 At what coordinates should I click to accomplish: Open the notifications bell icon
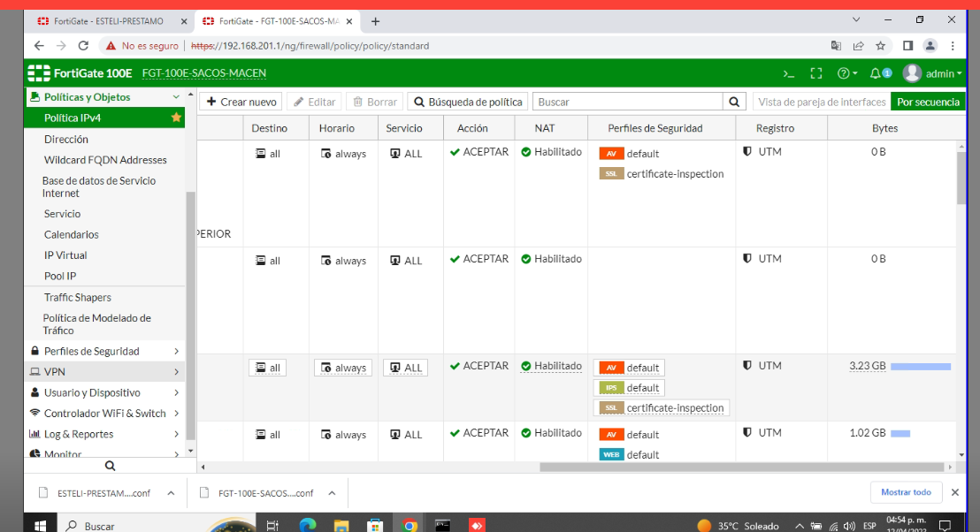876,73
